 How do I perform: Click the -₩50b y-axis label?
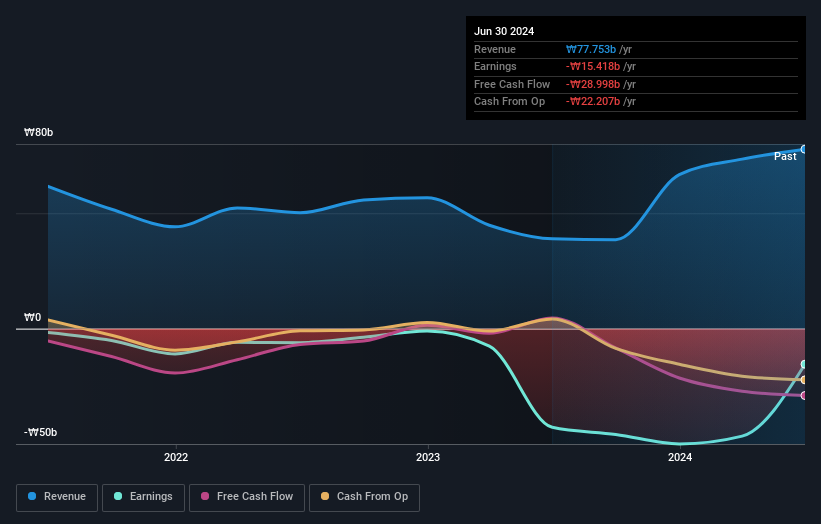pyautogui.click(x=40, y=432)
